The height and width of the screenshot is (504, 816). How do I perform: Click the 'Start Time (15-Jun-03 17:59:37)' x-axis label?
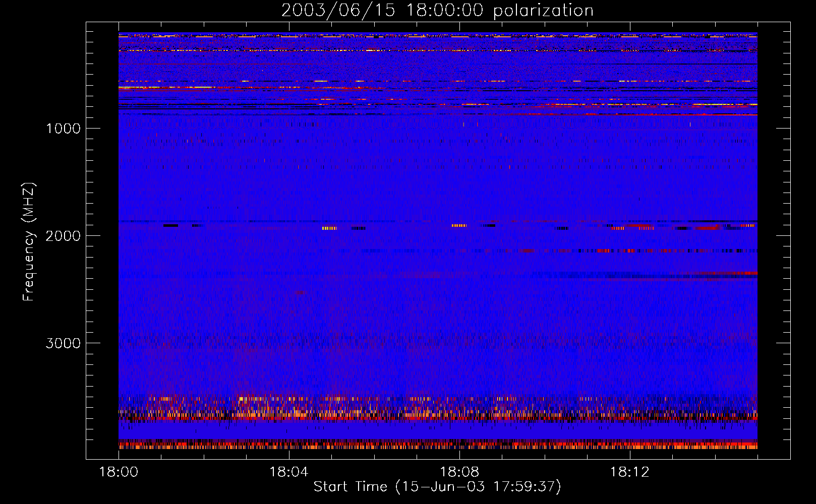(437, 487)
